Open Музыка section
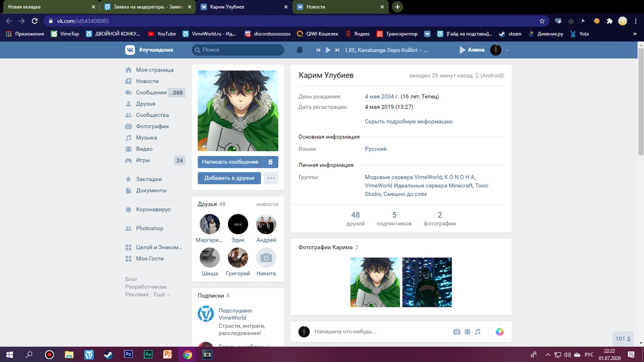This screenshot has width=644, height=362. 146,137
